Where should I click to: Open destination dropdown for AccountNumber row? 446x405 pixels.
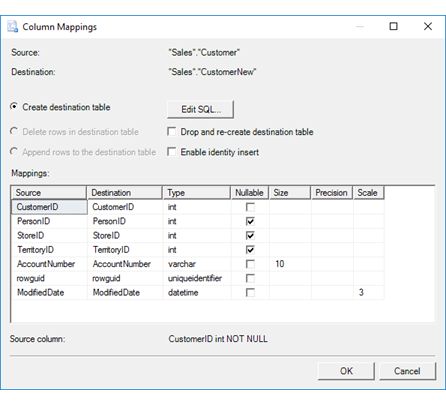pos(125,264)
